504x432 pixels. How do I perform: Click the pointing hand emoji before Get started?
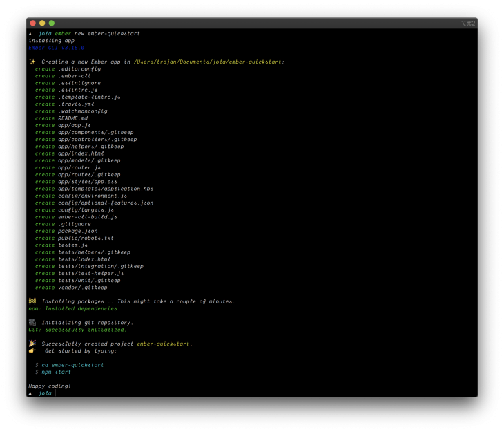(32, 350)
